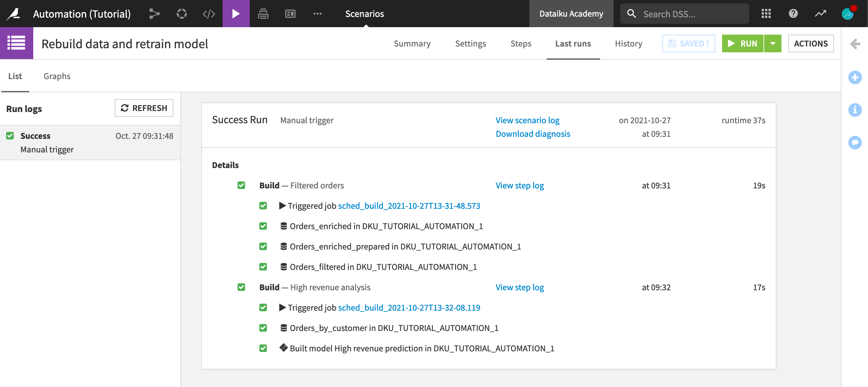
Task: Click the check next to Orders_enriched in DKU_TUTORIAL_AUTOMATION_1
Action: point(263,226)
